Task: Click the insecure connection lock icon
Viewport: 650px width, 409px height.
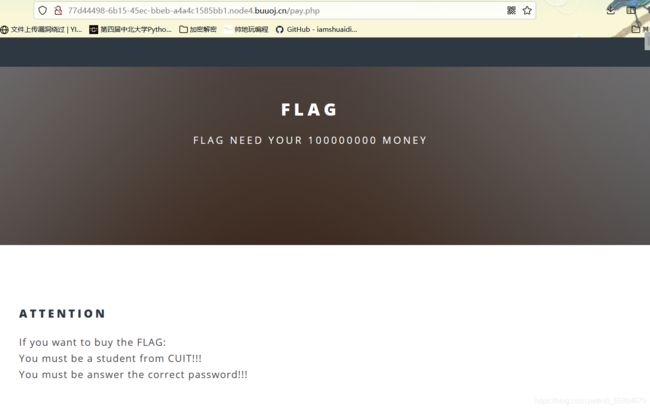Action: [x=58, y=10]
